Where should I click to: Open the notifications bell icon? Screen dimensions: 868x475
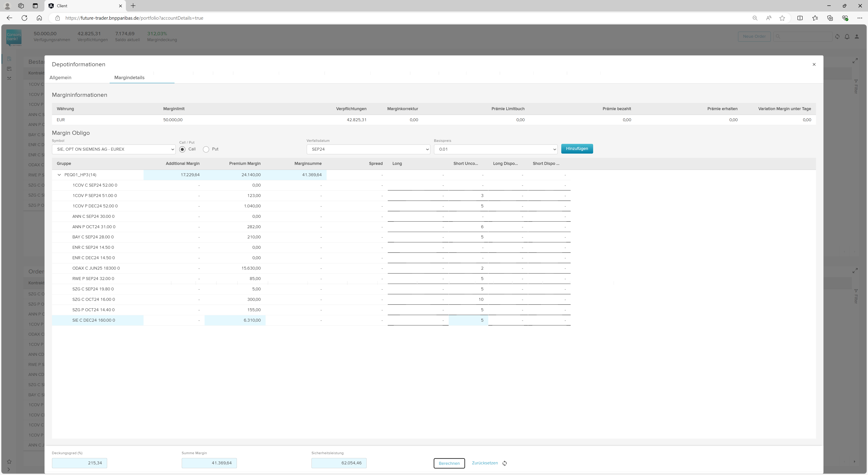pyautogui.click(x=847, y=36)
